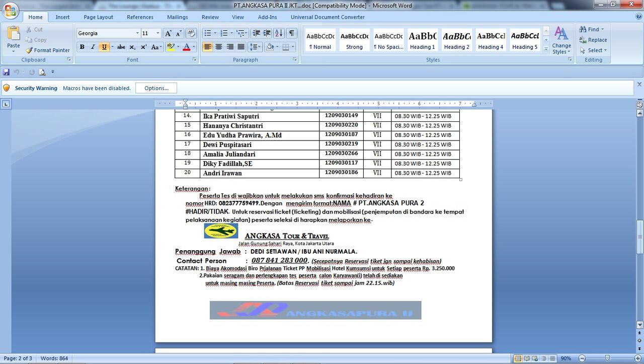Apply the Strong style
This screenshot has height=364, width=644.
(x=354, y=40)
